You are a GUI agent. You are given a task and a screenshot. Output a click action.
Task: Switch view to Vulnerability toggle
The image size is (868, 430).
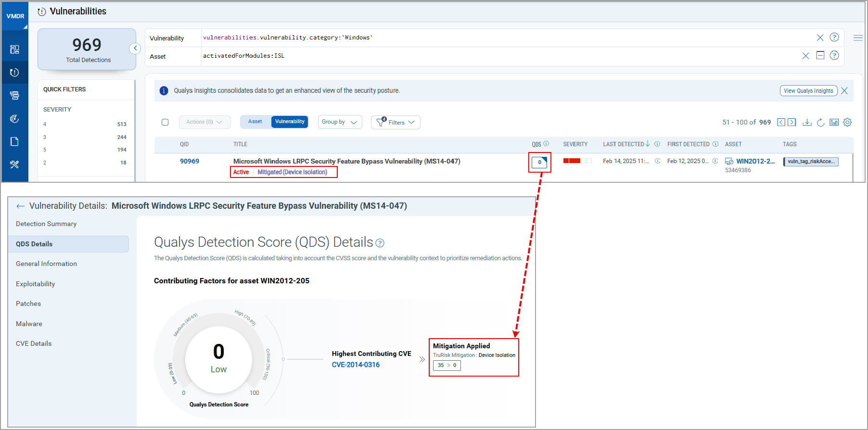[290, 122]
